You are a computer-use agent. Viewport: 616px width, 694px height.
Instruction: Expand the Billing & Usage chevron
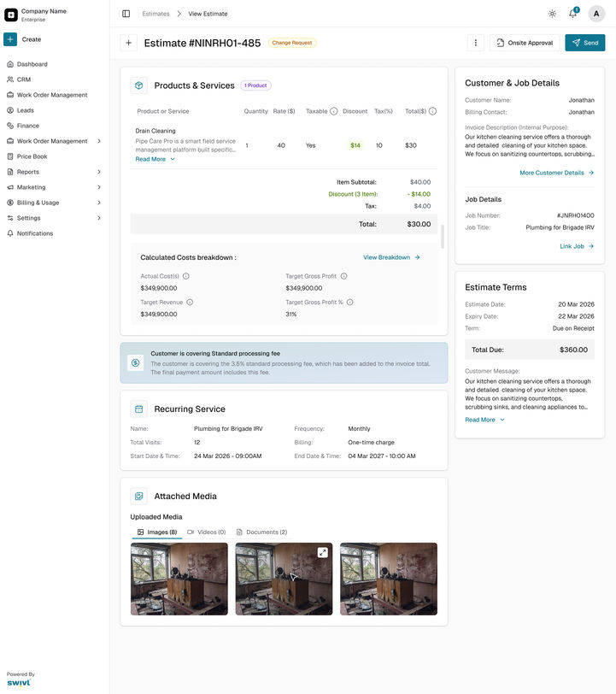pyautogui.click(x=99, y=203)
